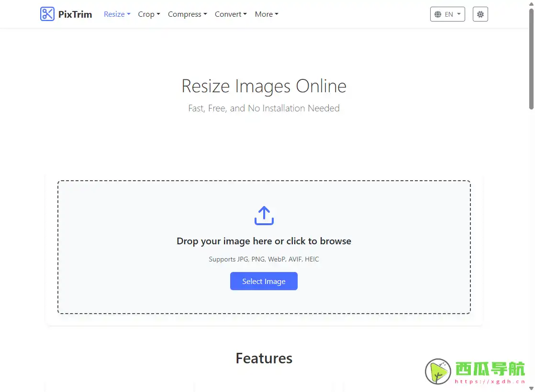535x392 pixels.
Task: Click the PixTrim brand name link
Action: (x=75, y=14)
